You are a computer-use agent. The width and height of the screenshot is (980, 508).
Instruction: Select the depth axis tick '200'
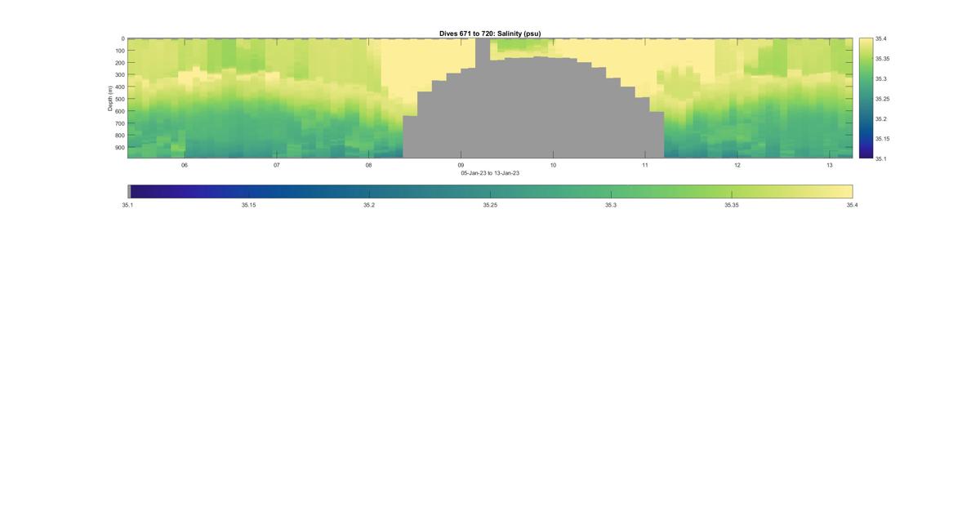tap(119, 63)
